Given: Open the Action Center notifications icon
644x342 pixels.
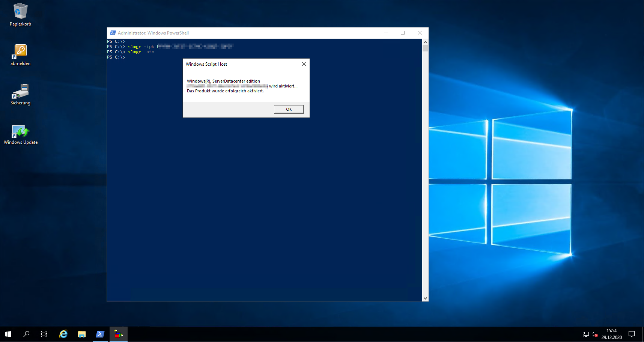Looking at the screenshot, I should click(x=632, y=334).
